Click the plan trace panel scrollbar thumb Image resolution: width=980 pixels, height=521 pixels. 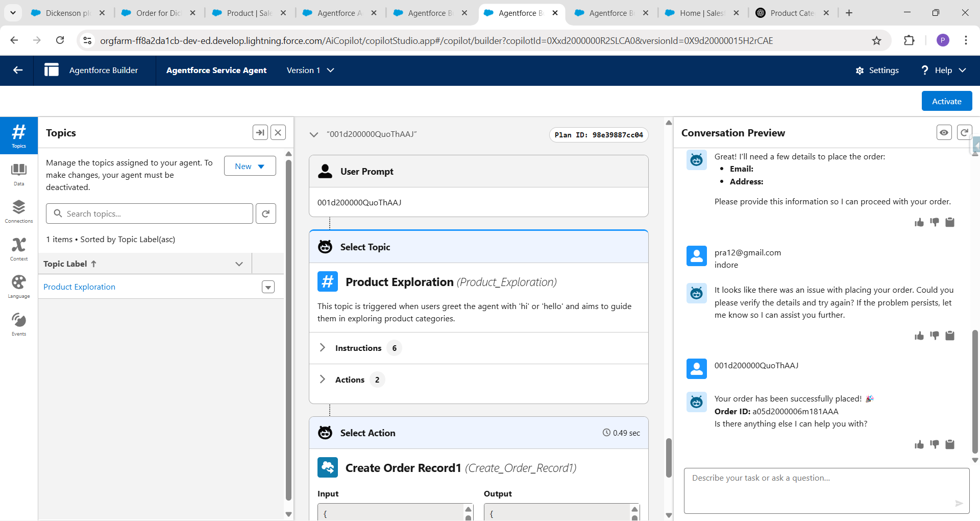(x=669, y=457)
